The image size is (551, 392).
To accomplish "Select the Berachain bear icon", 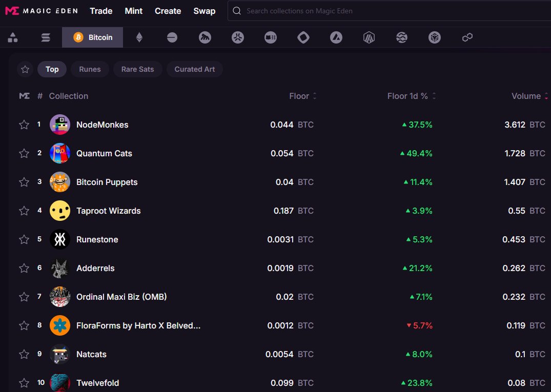I will click(205, 37).
